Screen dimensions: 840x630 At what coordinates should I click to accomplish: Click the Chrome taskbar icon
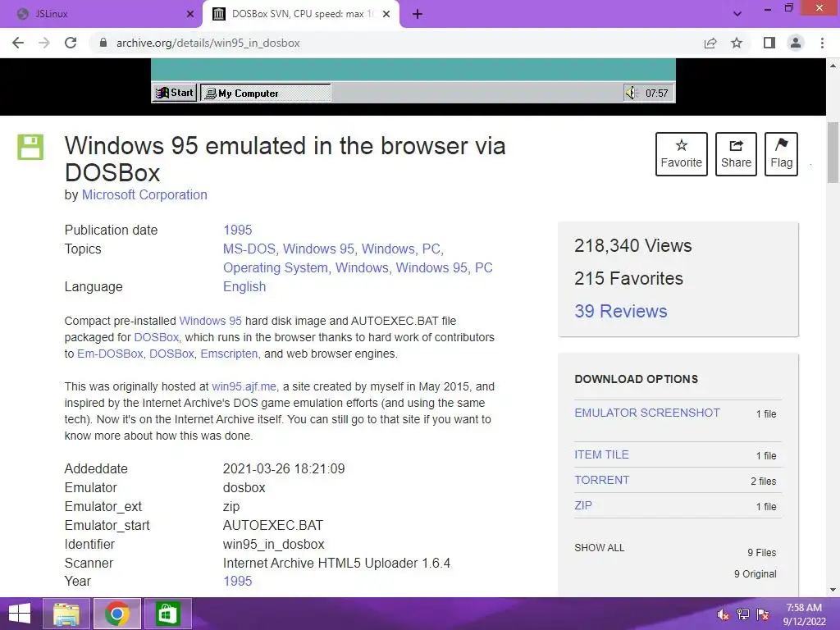pyautogui.click(x=117, y=614)
